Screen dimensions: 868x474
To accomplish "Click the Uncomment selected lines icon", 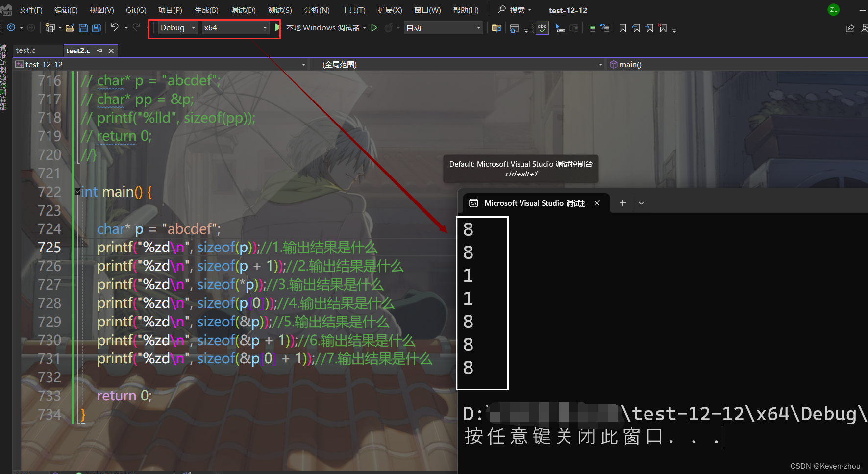I will [605, 28].
